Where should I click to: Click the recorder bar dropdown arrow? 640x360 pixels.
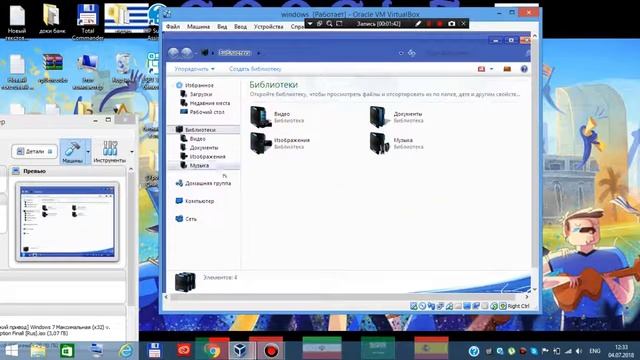click(x=310, y=24)
